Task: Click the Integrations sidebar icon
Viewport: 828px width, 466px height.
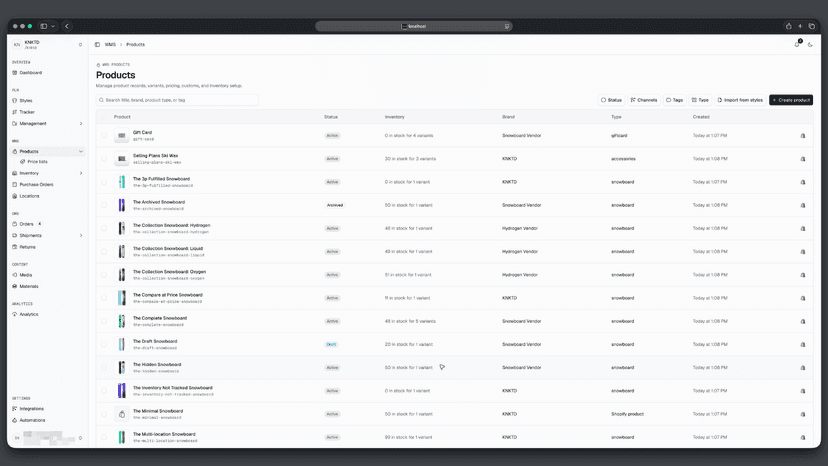Action: click(x=15, y=409)
